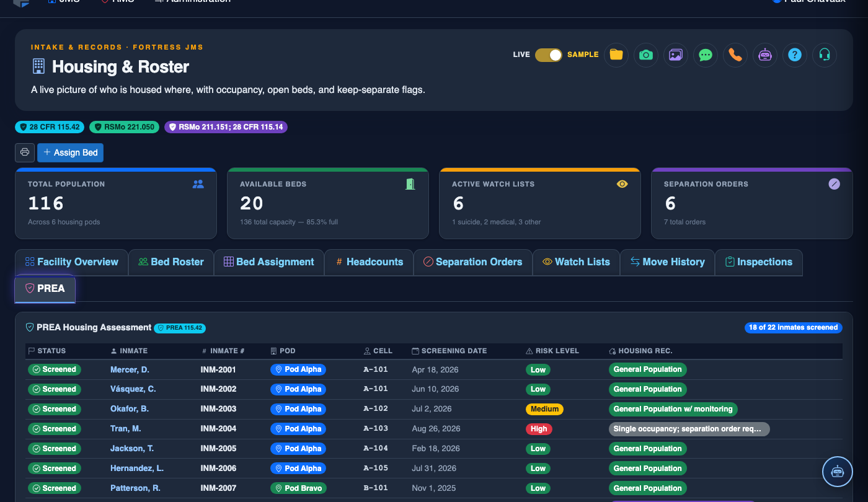This screenshot has width=868, height=502.
Task: Open inmate link Mercer, D.
Action: [130, 369]
